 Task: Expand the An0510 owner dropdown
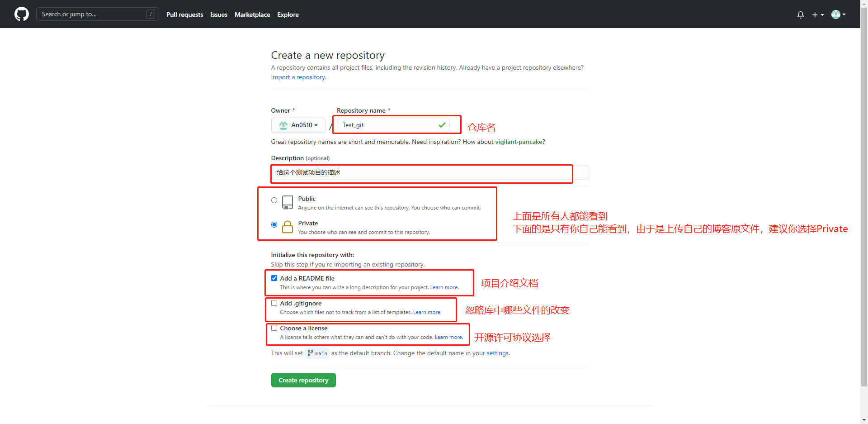click(298, 125)
